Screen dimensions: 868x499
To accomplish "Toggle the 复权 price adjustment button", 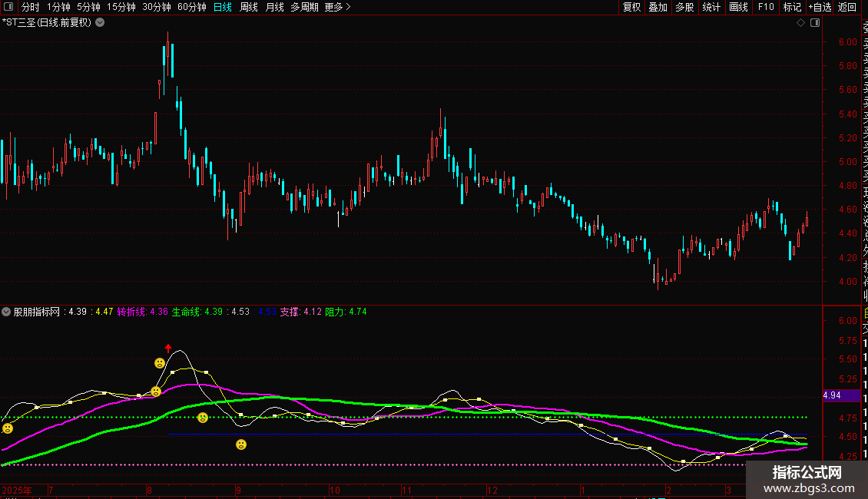I will click(631, 8).
